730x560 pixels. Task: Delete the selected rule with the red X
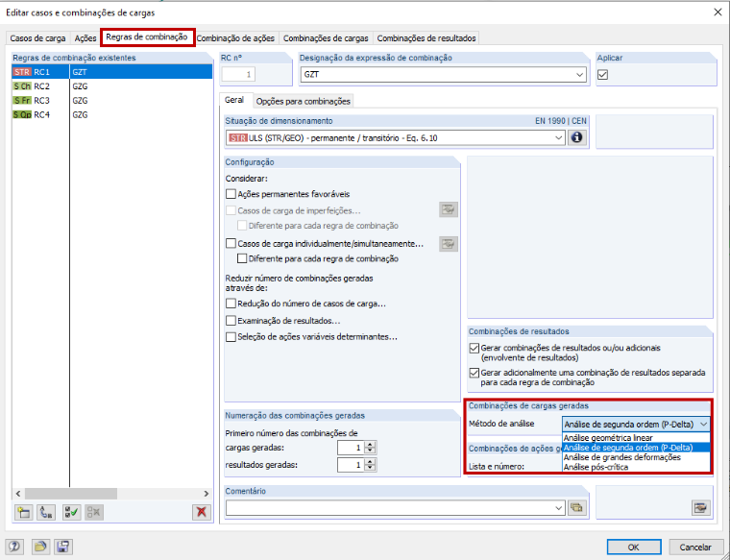202,513
